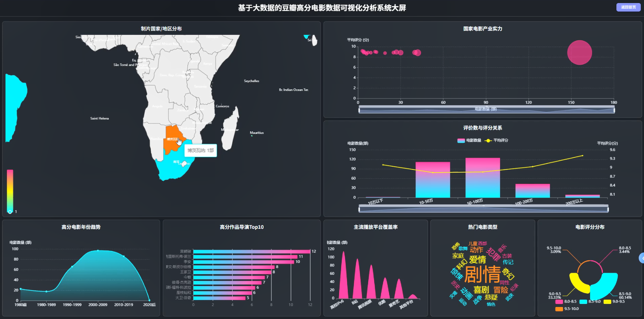The height and width of the screenshot is (319, 644).
Task: Click the 2010-2019 data point on trend line
Action: click(123, 256)
